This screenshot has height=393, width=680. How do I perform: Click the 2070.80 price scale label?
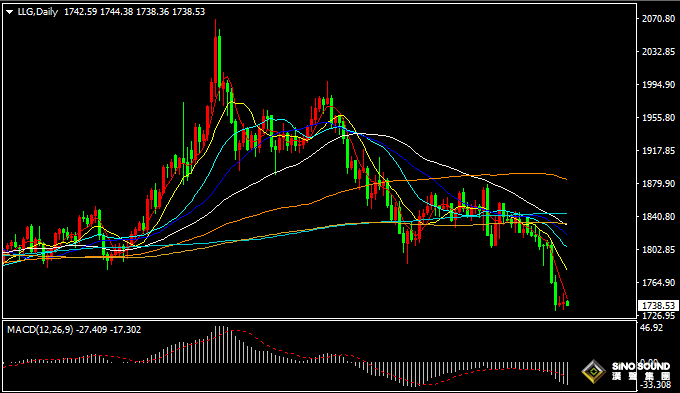(658, 19)
